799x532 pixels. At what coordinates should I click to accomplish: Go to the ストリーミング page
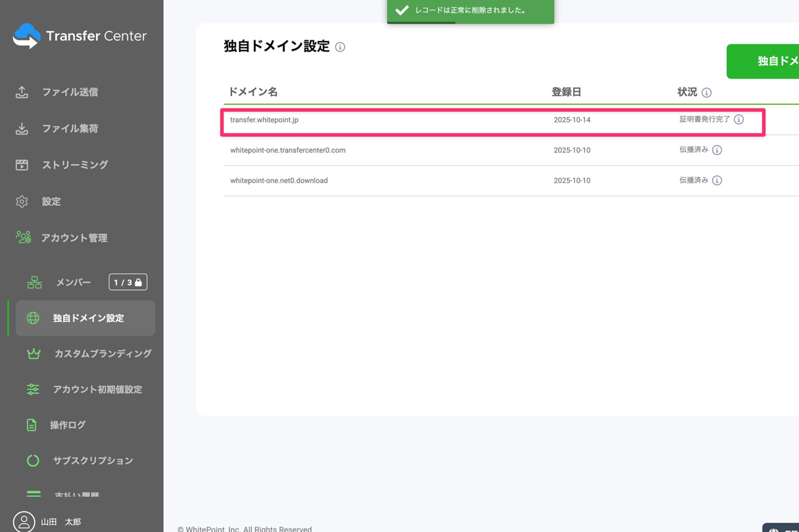click(75, 165)
